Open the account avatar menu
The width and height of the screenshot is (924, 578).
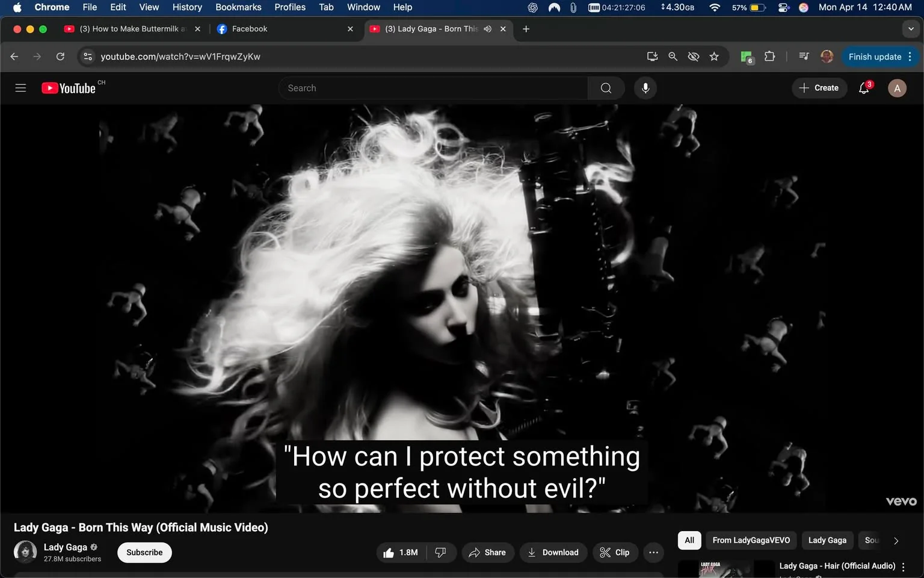click(x=897, y=88)
